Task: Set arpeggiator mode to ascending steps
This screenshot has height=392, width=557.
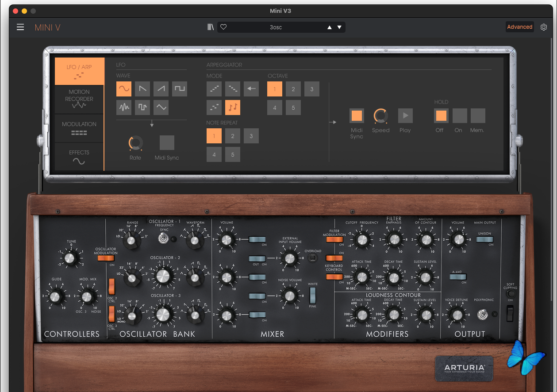Action: tap(214, 89)
